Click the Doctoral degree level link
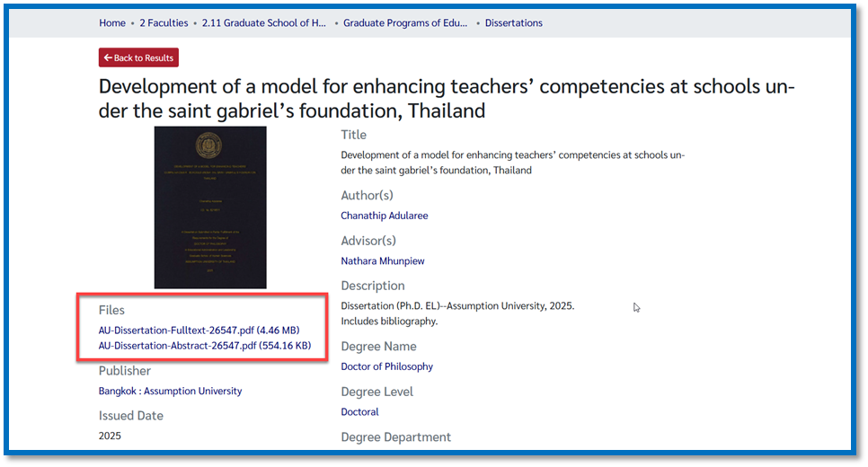 [x=359, y=412]
